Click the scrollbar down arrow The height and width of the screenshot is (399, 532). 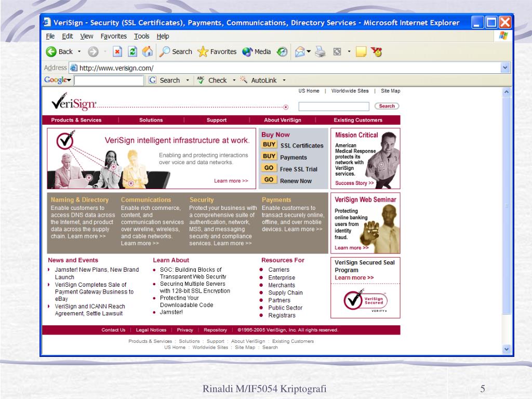506,349
